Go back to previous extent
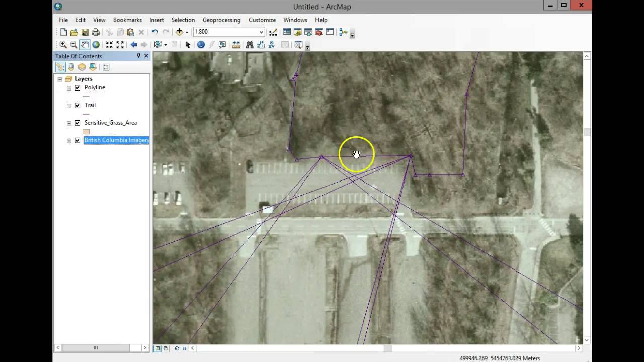 [x=134, y=45]
